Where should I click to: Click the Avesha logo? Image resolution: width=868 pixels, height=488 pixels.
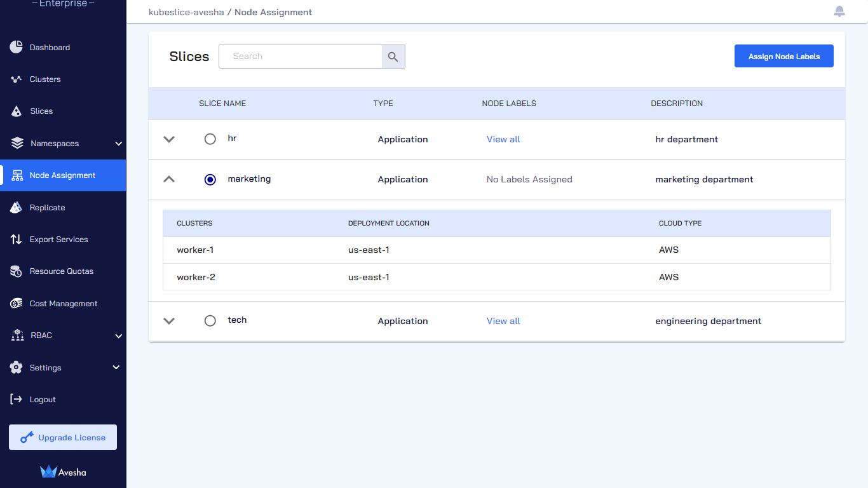click(63, 472)
